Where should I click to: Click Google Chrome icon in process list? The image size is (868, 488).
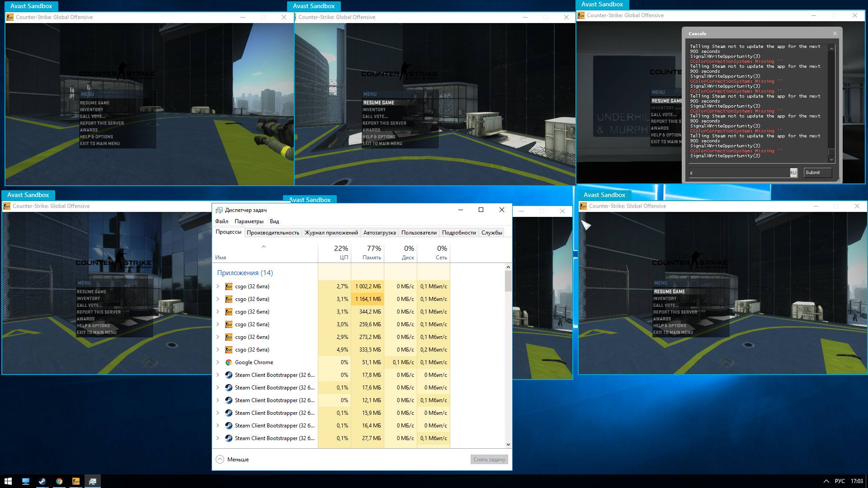229,362
